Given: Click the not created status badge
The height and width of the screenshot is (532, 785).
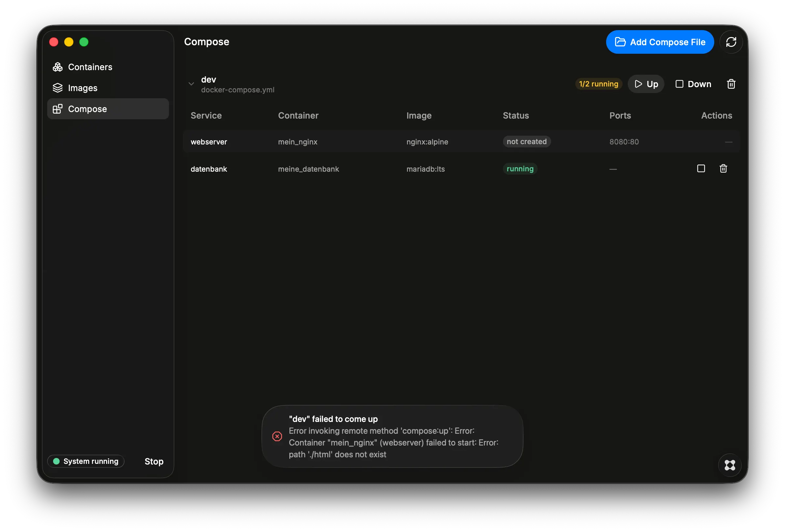Looking at the screenshot, I should tap(527, 142).
